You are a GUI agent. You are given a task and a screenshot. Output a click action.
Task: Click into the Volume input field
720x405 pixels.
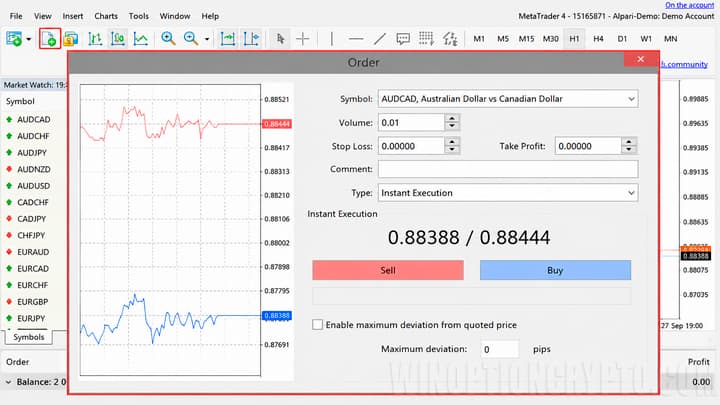pyautogui.click(x=411, y=123)
